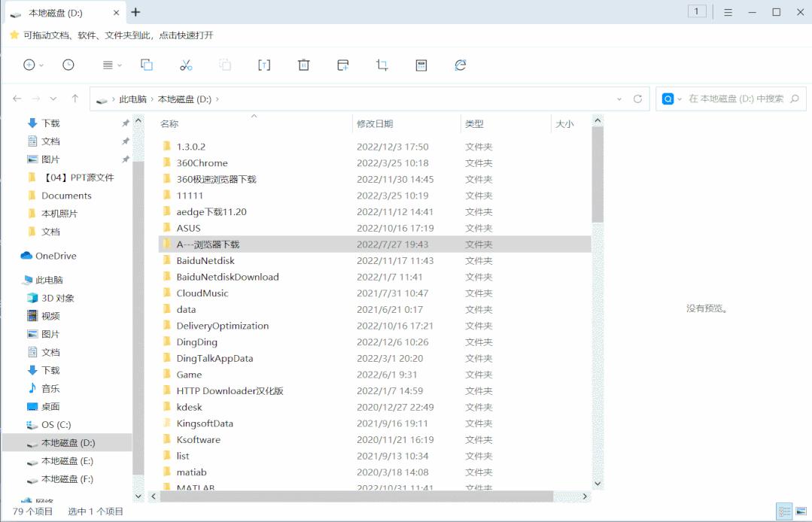Open the hamburger menu near window controls
Viewport: 812px width, 522px height.
(727, 12)
